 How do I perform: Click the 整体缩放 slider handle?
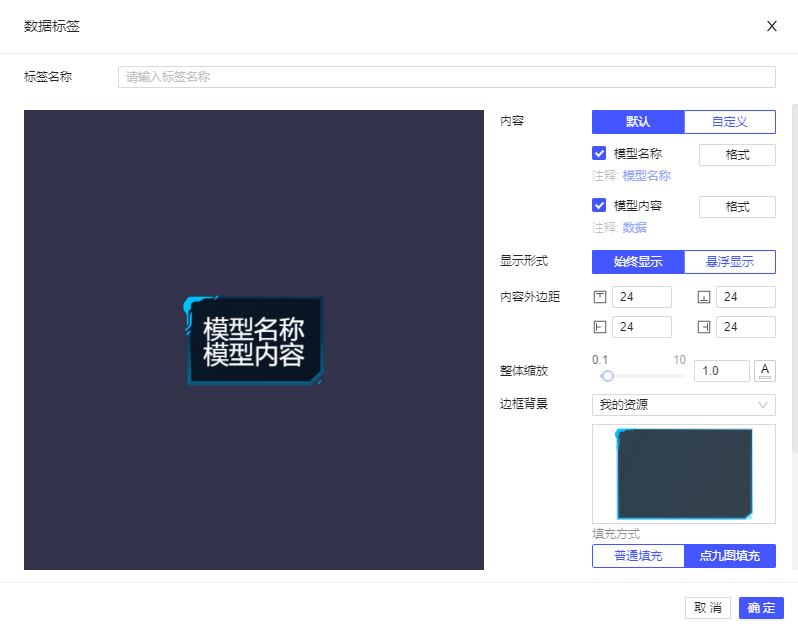tap(607, 376)
